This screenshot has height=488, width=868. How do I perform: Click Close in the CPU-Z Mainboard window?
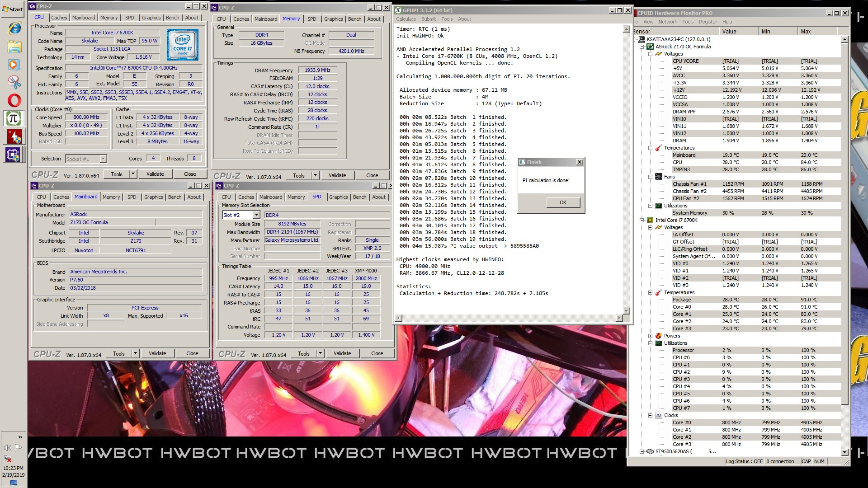pyautogui.click(x=192, y=353)
